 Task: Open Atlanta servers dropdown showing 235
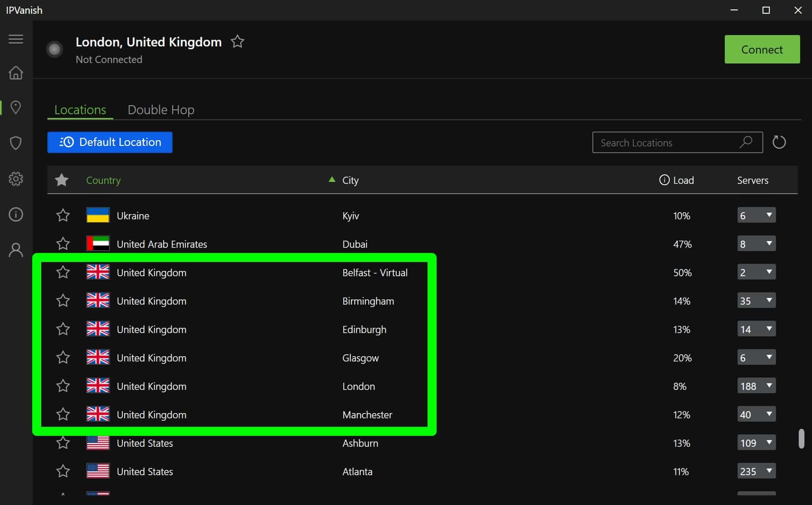(x=757, y=471)
